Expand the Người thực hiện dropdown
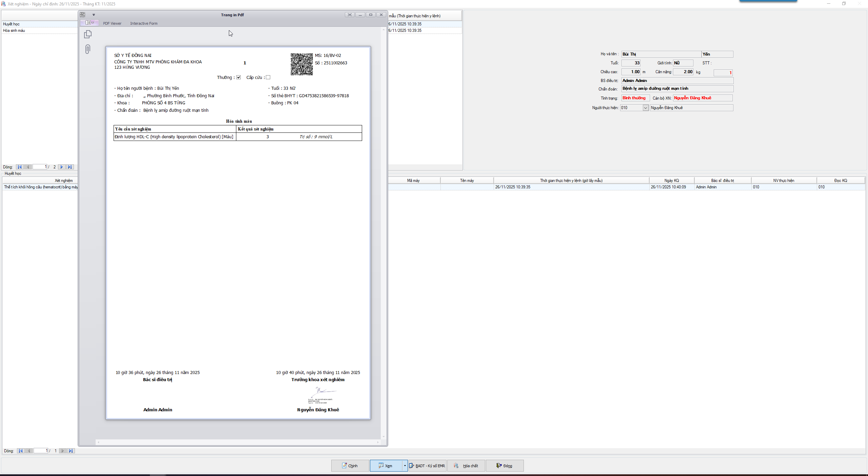The height and width of the screenshot is (476, 868). coord(645,108)
